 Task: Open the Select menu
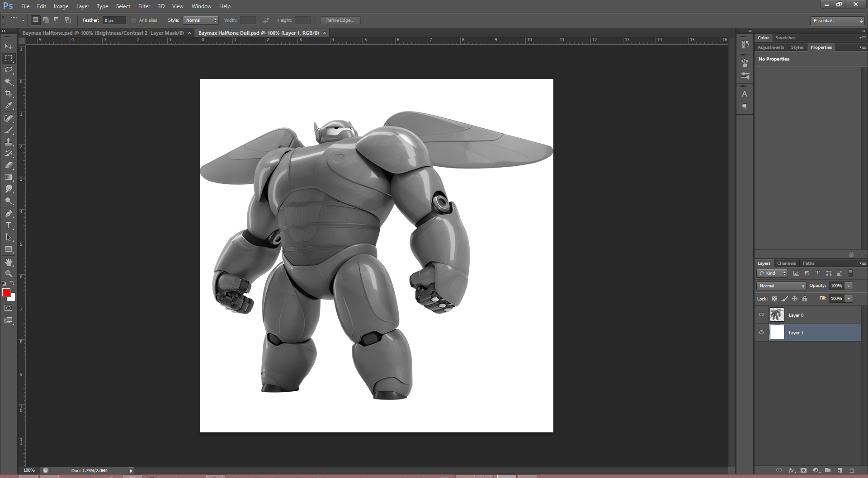(123, 6)
